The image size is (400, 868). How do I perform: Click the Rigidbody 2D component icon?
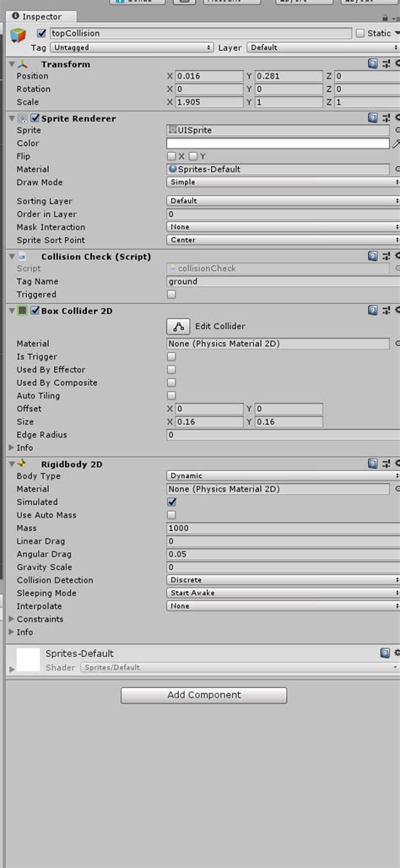[x=23, y=464]
